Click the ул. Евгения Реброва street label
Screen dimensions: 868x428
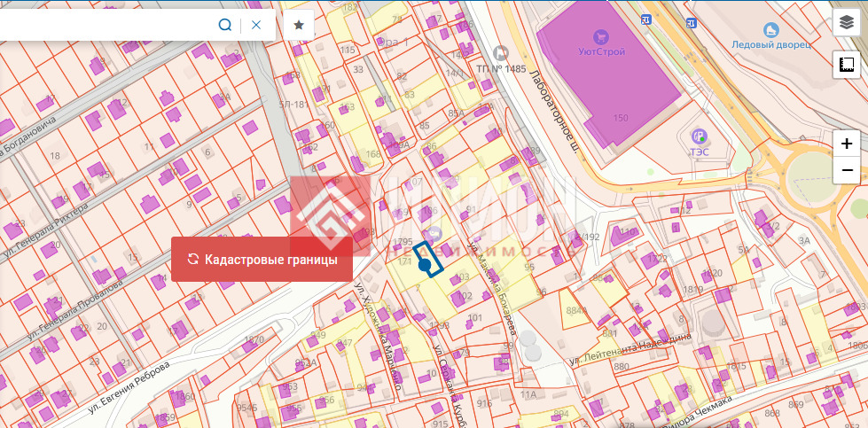129,389
